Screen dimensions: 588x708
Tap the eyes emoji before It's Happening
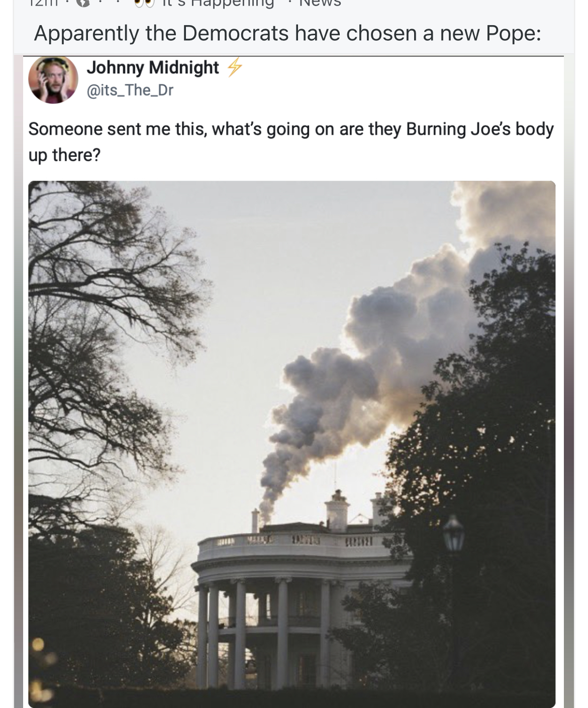(x=145, y=3)
